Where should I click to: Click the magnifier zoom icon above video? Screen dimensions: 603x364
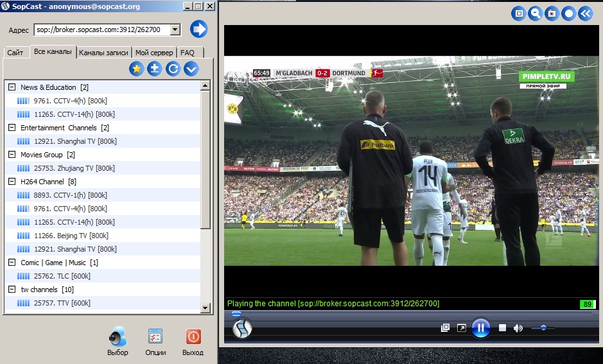tap(536, 14)
